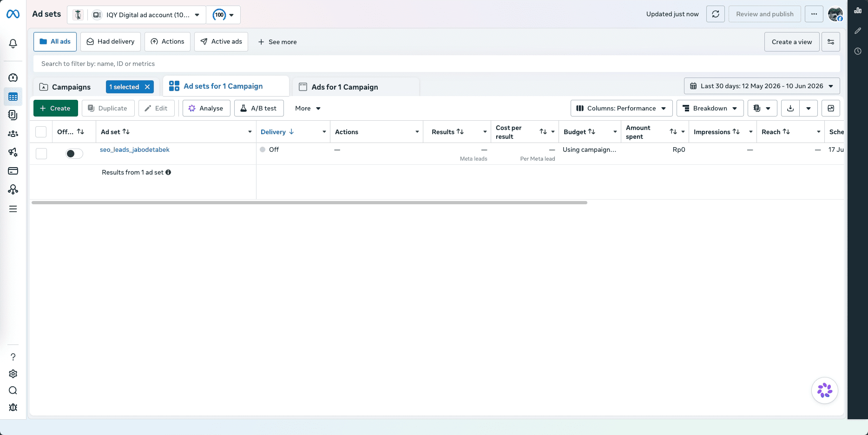Select the Actions view
This screenshot has height=435, width=868.
pos(167,42)
